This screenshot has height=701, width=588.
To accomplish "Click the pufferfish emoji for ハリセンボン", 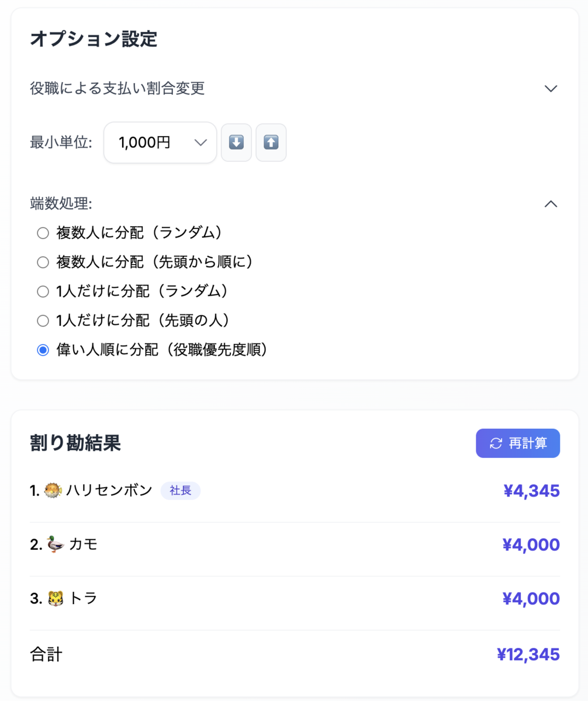I will (x=53, y=491).
